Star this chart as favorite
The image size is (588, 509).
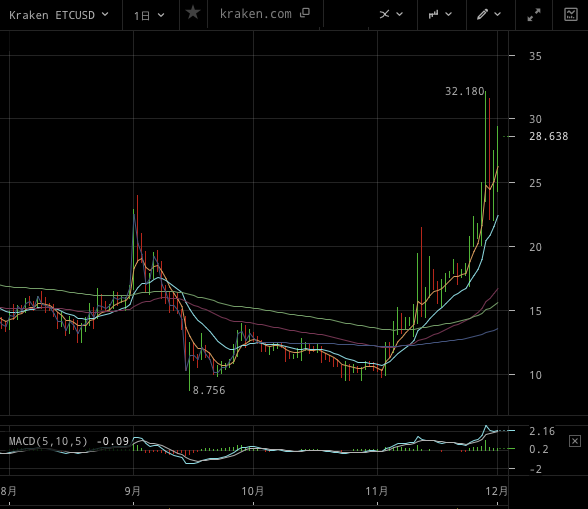click(x=193, y=13)
